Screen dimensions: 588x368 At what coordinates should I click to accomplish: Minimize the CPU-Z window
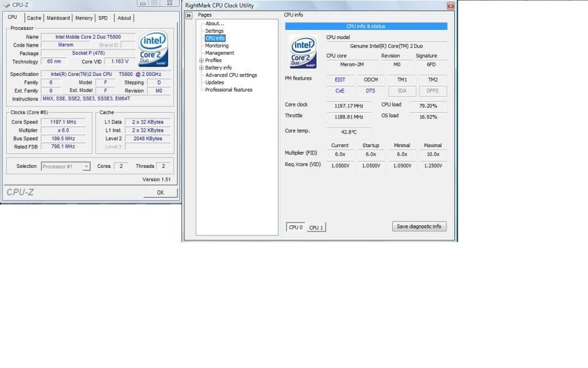142,3
